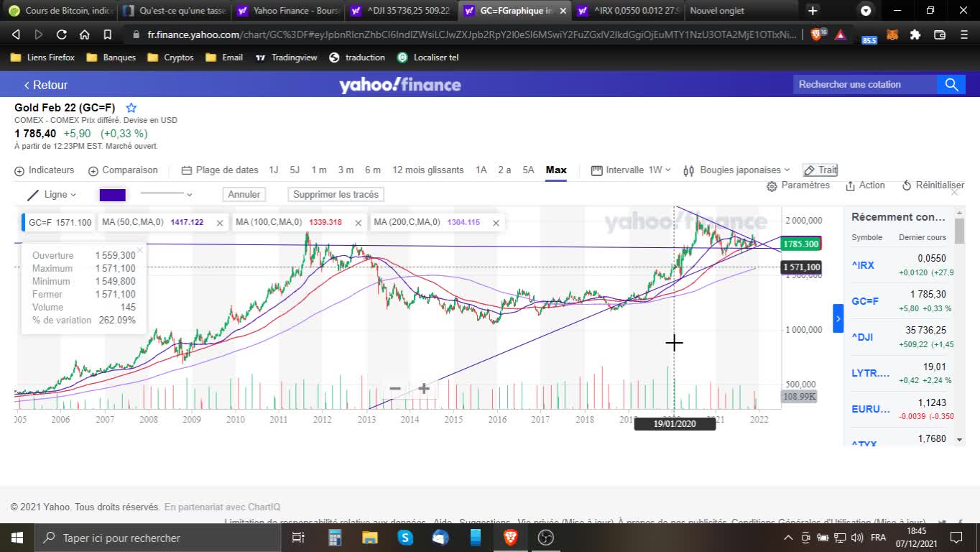980x552 pixels.
Task: Select the 1A range
Action: point(481,170)
